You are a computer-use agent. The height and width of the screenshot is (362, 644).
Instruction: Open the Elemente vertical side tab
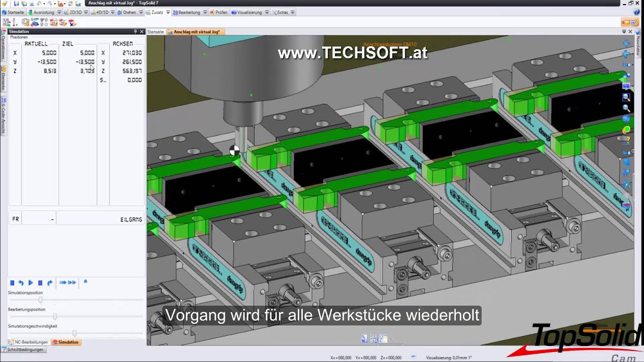click(x=3, y=79)
